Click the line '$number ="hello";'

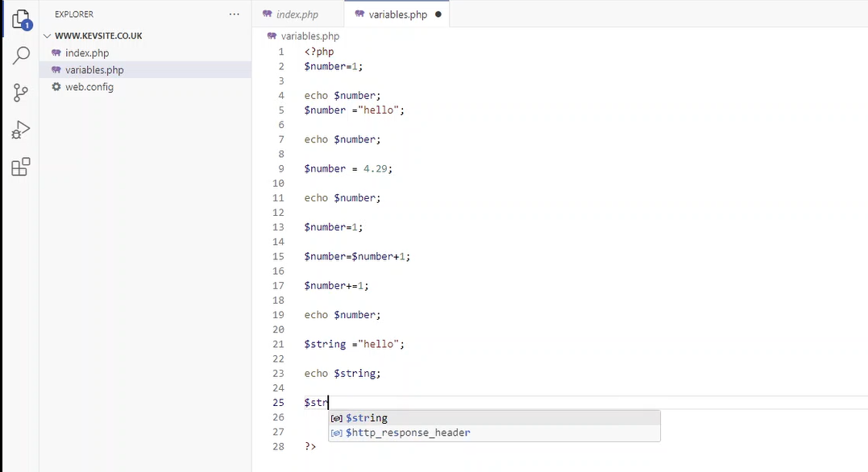click(355, 110)
